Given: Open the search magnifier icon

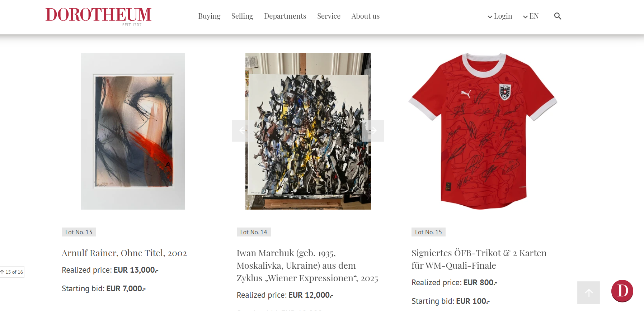Looking at the screenshot, I should click(x=558, y=16).
